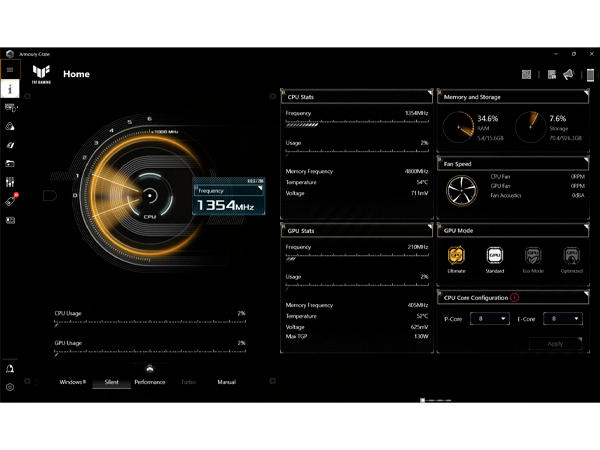Screen dimensions: 600x450
Task: Click the GPU Usage label under gauge
Action: point(68,343)
